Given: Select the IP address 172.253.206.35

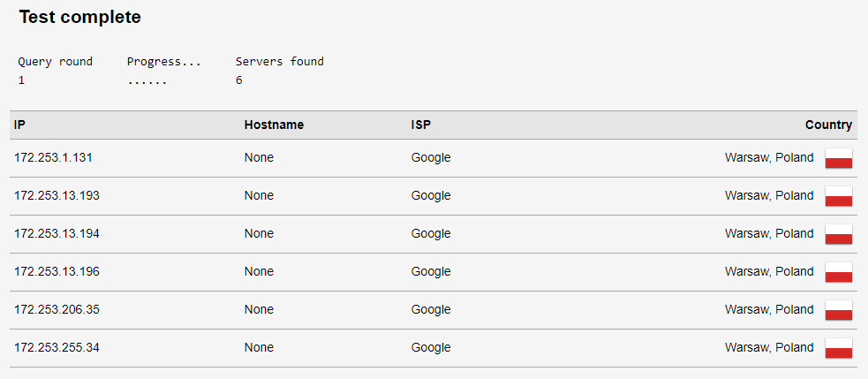Looking at the screenshot, I should point(57,310).
